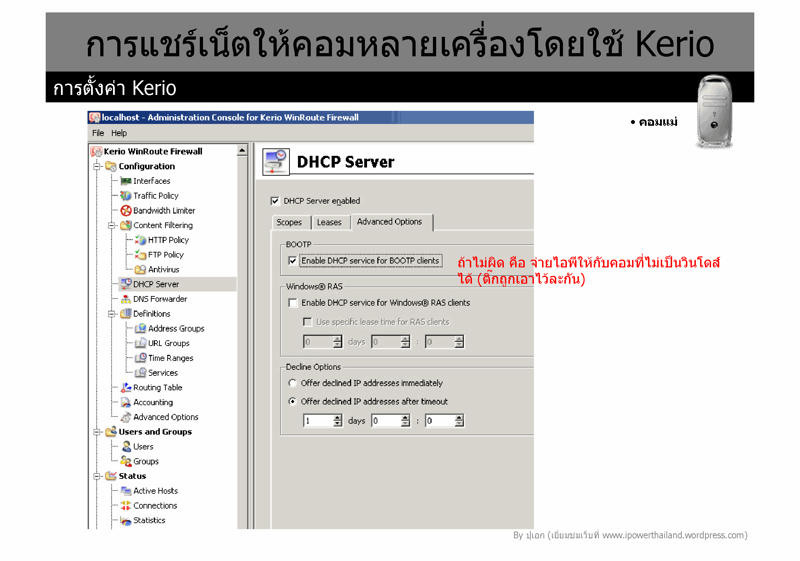
Task: Select the HTTP Policy label
Action: [x=168, y=240]
